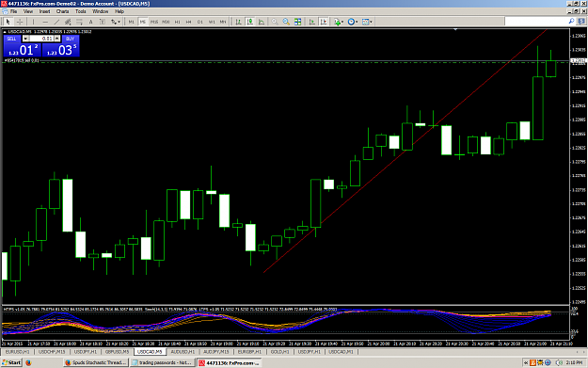588x368 pixels.
Task: Switch chart to W1 timeframe
Action: 212,22
